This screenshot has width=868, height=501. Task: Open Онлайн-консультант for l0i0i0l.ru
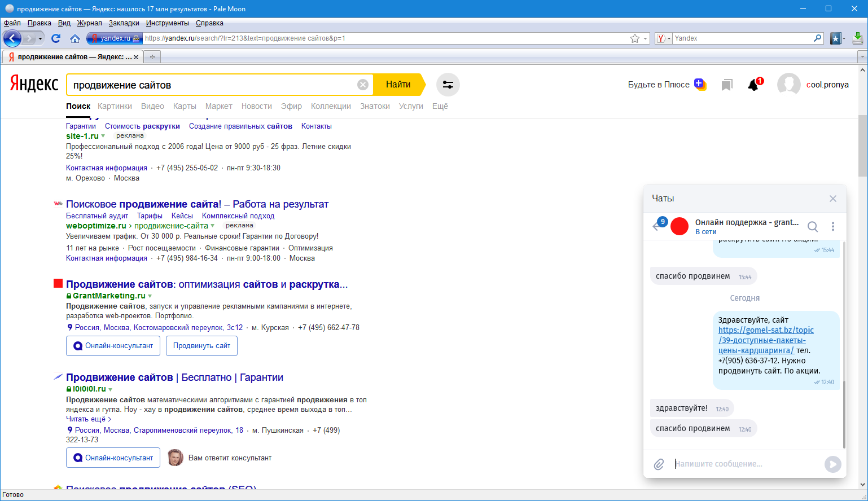[113, 458]
